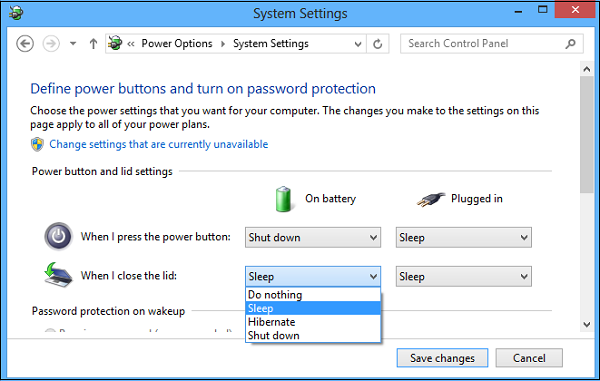The image size is (600, 381).
Task: Refresh the address bar location
Action: click(378, 44)
